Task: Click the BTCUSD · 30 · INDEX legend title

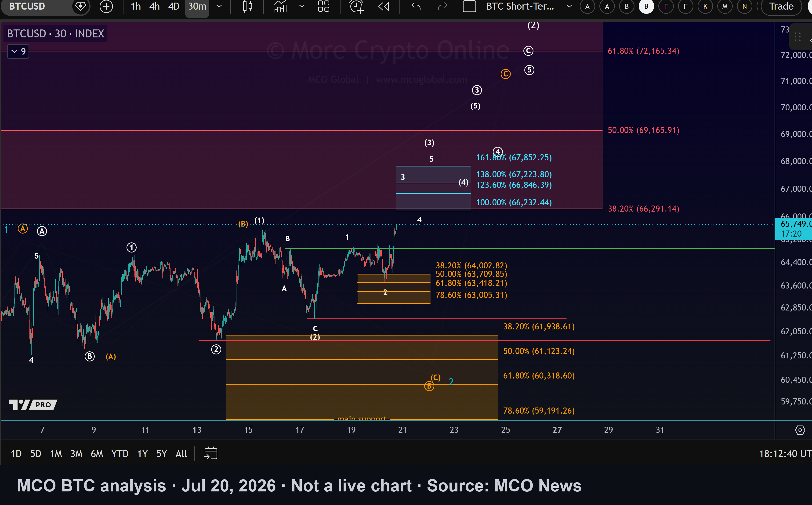Action: (x=55, y=33)
